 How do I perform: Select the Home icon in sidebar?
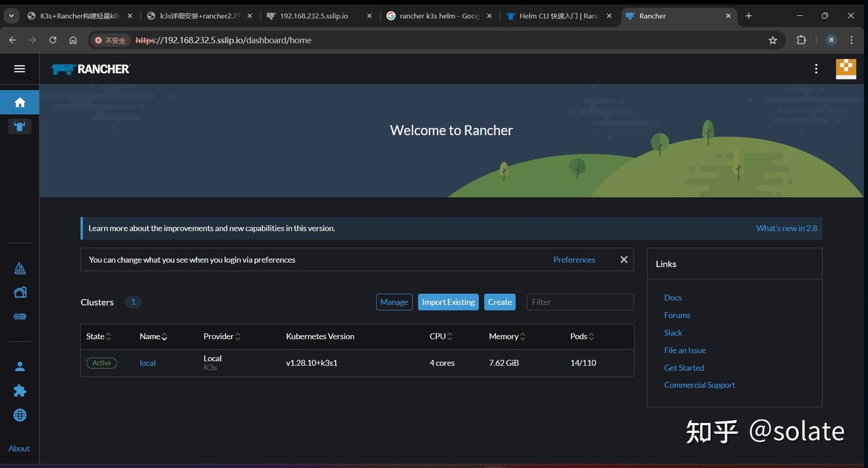point(19,103)
